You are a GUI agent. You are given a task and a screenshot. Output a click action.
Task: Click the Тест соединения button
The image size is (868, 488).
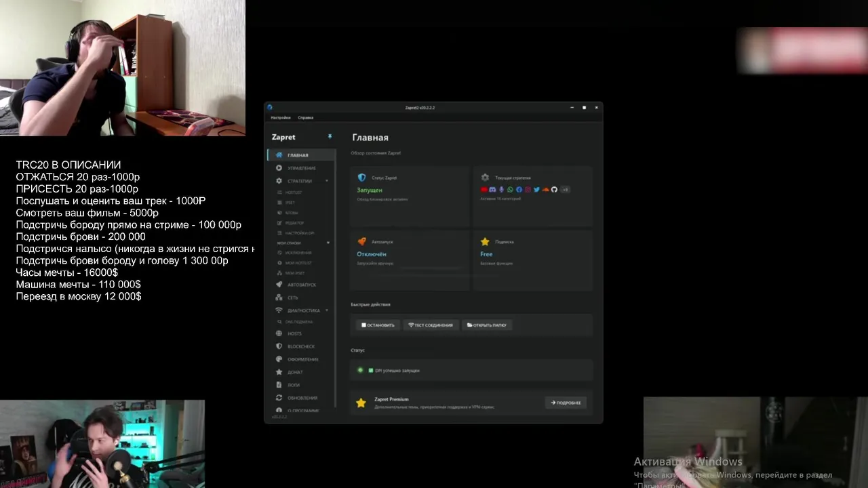point(431,325)
